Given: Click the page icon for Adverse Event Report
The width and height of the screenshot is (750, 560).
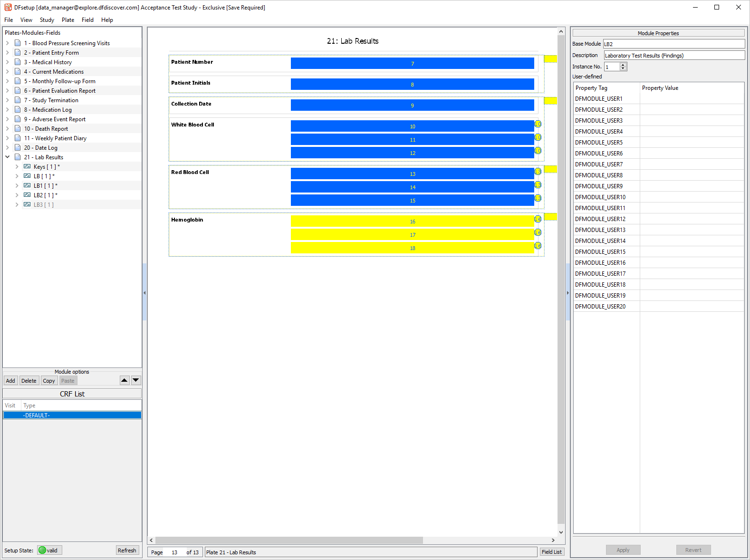Looking at the screenshot, I should tap(18, 119).
